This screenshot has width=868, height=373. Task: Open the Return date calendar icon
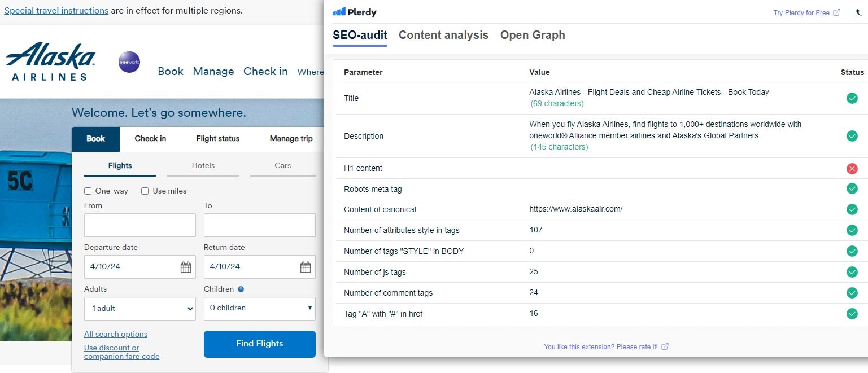point(306,267)
